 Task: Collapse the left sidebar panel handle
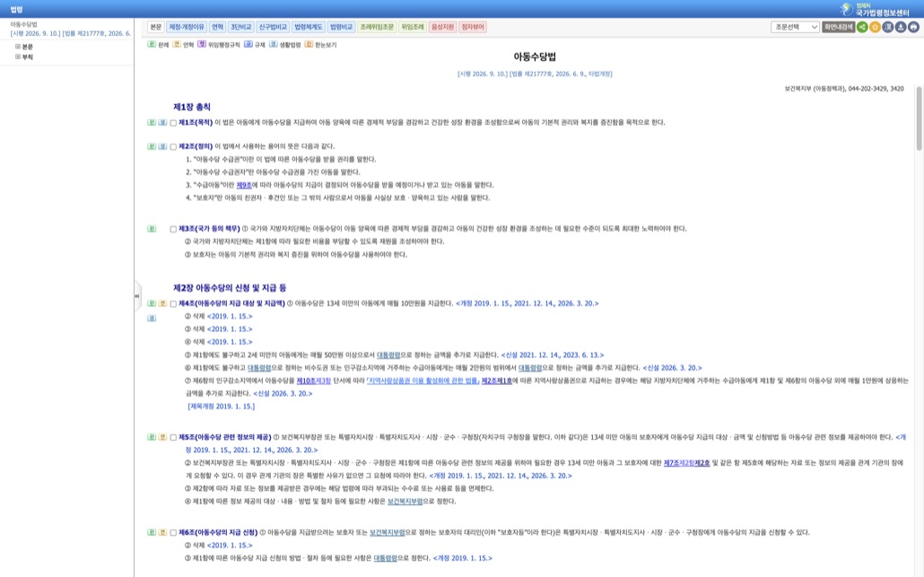137,296
